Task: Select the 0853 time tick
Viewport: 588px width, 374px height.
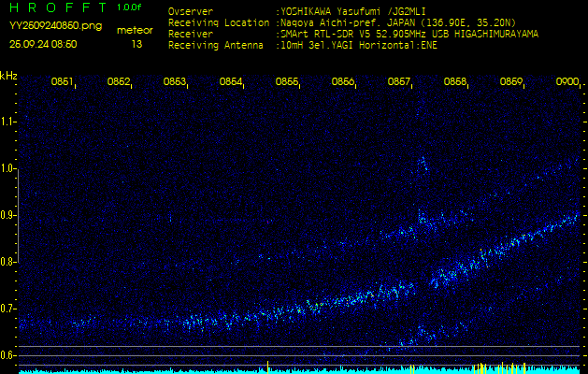Action: [x=175, y=82]
